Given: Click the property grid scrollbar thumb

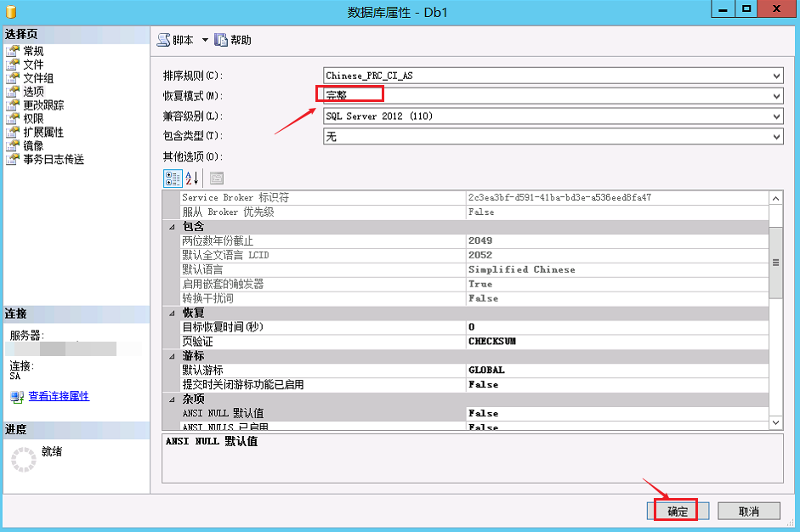Looking at the screenshot, I should (775, 263).
